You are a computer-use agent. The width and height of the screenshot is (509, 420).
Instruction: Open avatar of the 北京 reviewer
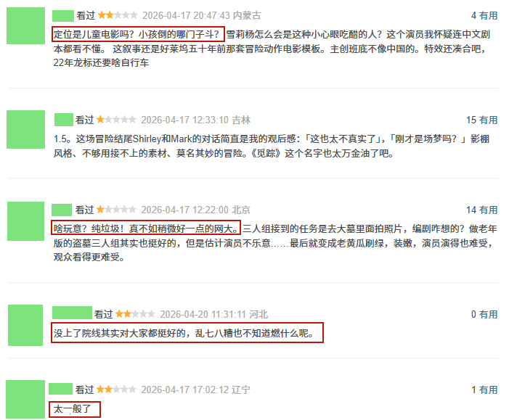tap(25, 221)
